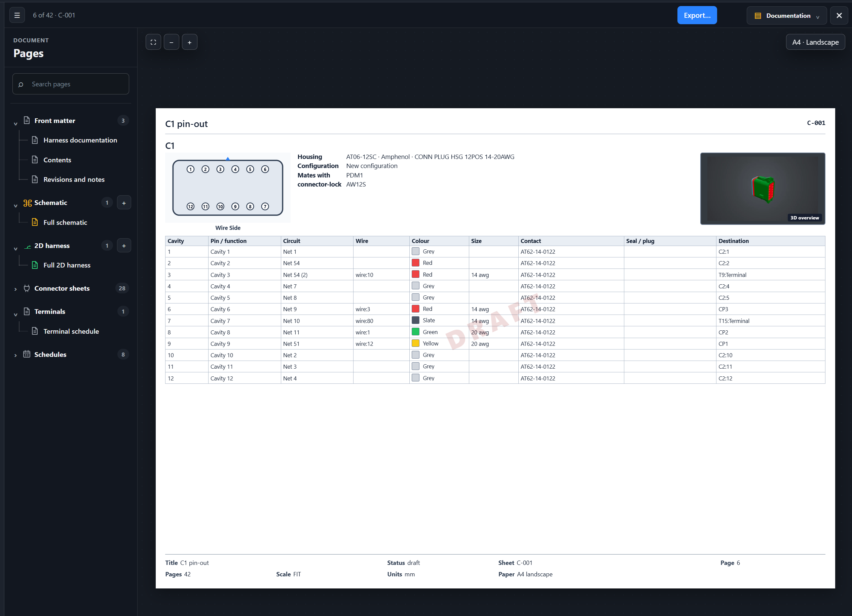This screenshot has height=616, width=852.
Task: Click the fit-to-screen view icon
Action: pyautogui.click(x=153, y=42)
